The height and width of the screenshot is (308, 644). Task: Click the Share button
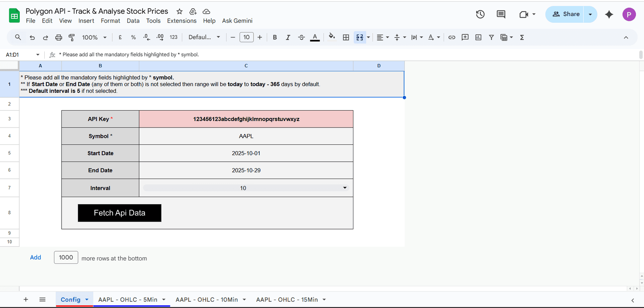pyautogui.click(x=566, y=14)
